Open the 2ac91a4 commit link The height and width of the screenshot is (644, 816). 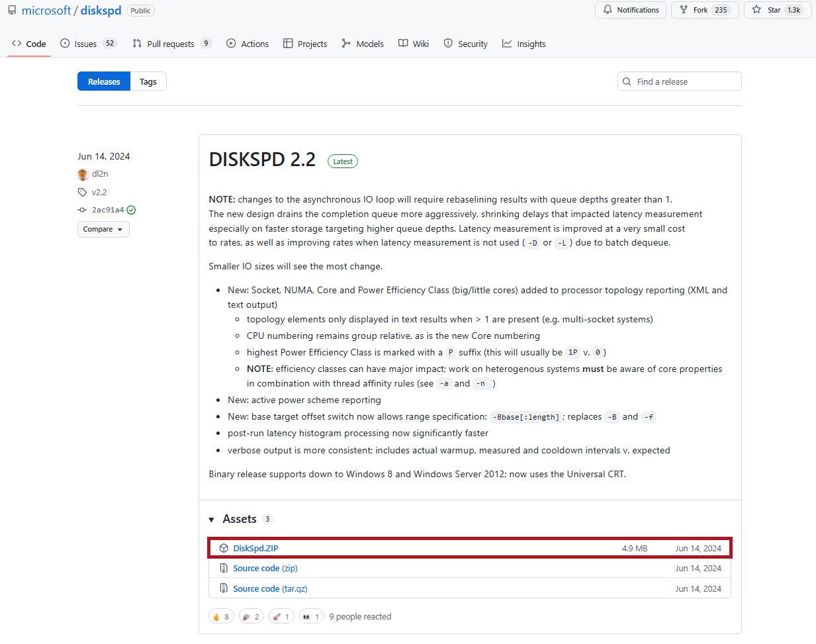point(107,210)
